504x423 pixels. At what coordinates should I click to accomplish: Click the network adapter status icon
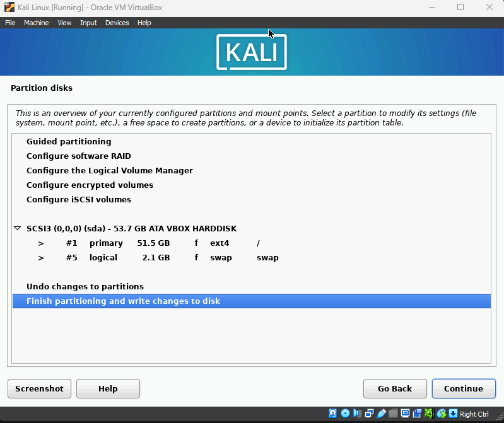tap(369, 414)
